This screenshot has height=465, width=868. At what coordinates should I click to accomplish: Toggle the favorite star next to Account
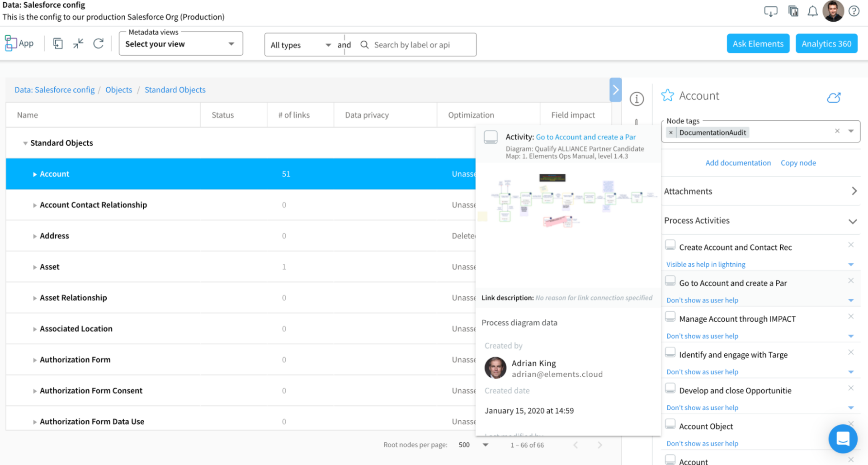pos(668,95)
